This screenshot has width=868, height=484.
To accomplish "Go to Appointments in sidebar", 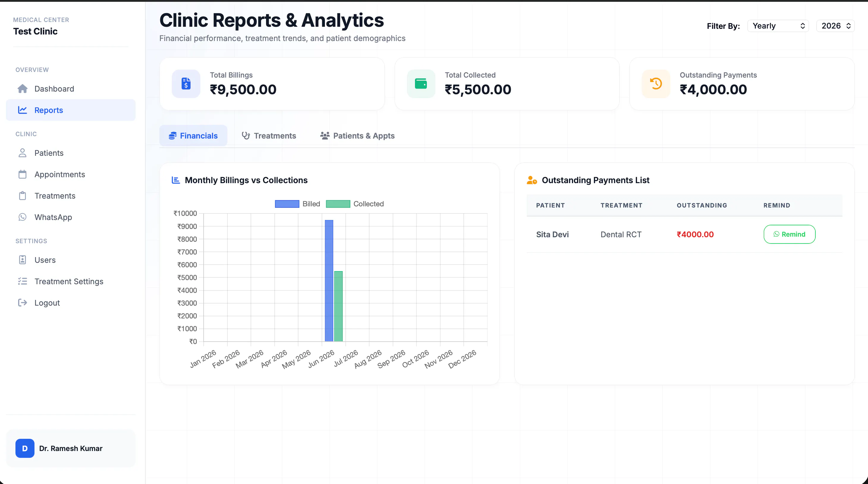I will click(71, 174).
